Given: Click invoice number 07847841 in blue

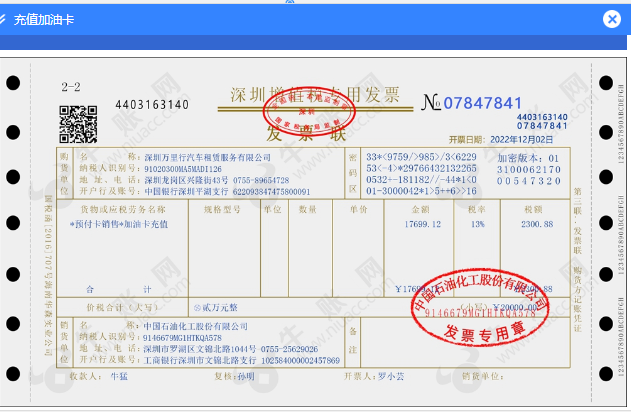Looking at the screenshot, I should pyautogui.click(x=483, y=103).
